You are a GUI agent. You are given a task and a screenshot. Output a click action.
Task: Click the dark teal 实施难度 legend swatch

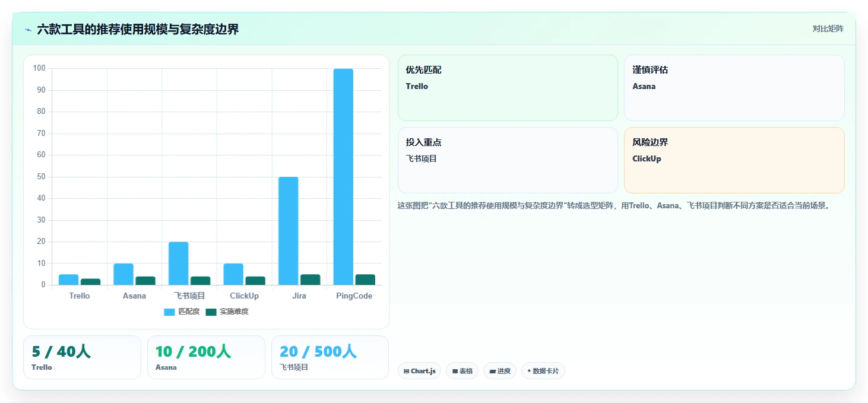[x=211, y=312]
